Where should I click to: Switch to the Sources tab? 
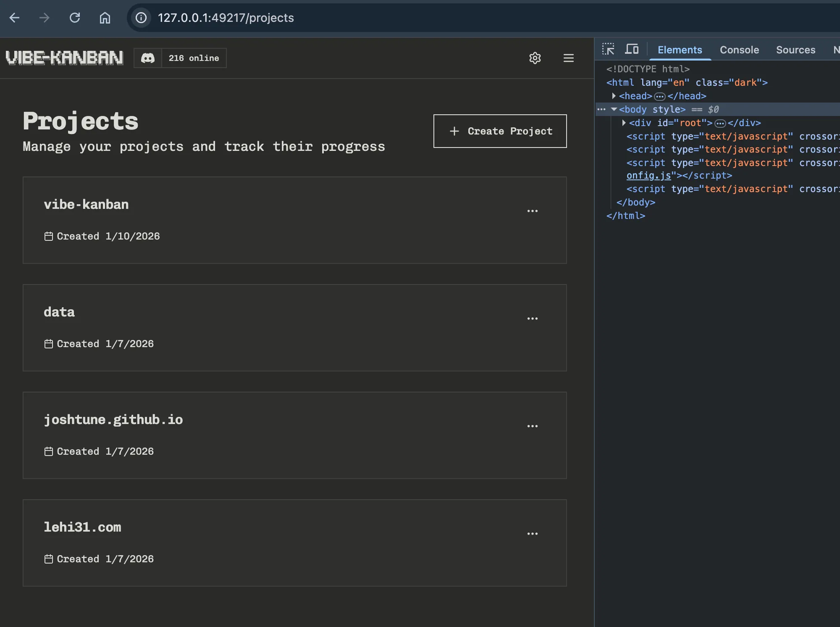(x=795, y=50)
